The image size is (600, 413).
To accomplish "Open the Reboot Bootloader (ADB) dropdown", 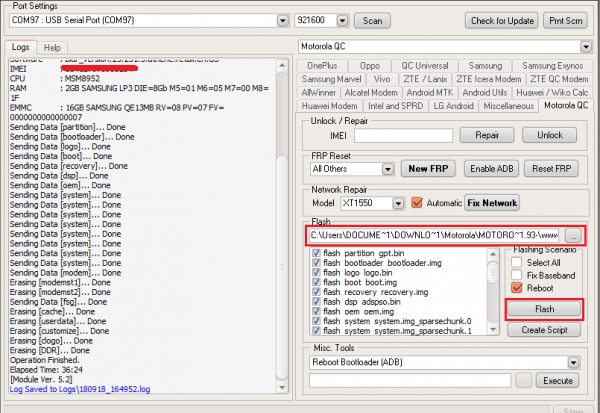I will pos(573,362).
